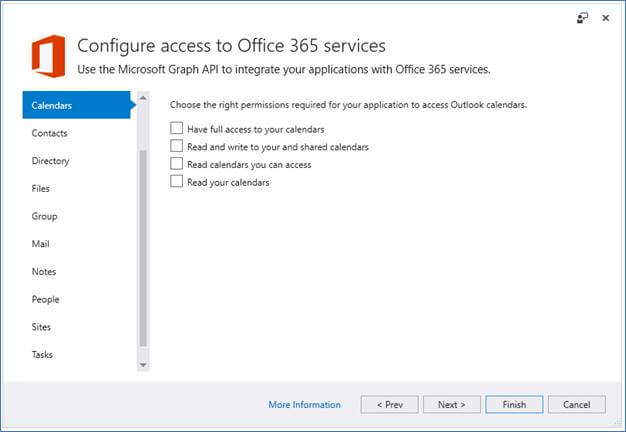Click the Office logo icon
The width and height of the screenshot is (626, 432).
tap(49, 56)
